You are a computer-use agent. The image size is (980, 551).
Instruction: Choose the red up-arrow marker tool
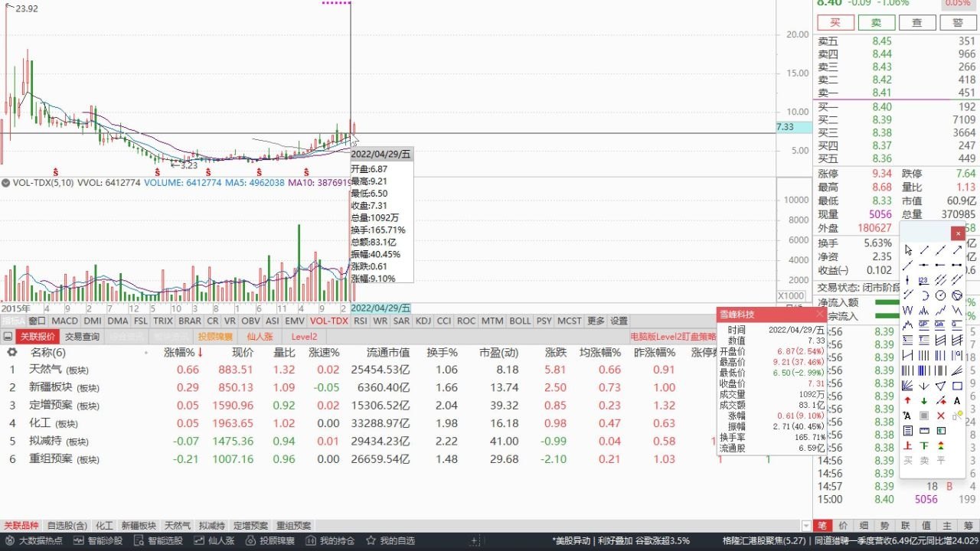[908, 400]
